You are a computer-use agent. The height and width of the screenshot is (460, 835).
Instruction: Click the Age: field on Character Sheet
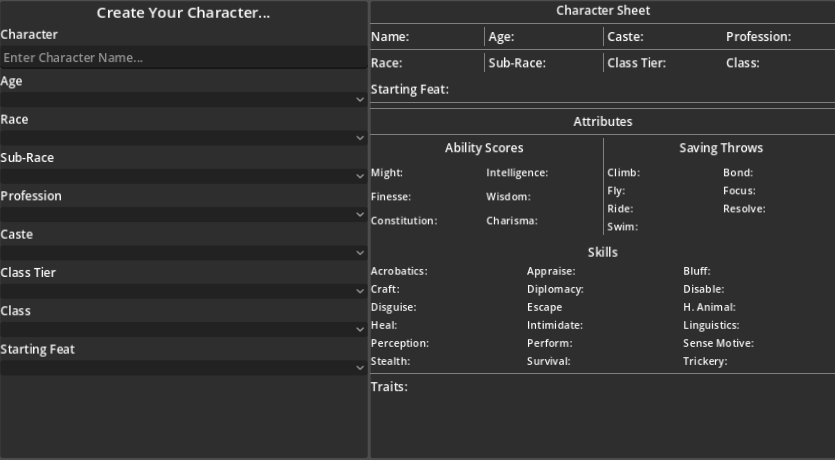(x=501, y=37)
